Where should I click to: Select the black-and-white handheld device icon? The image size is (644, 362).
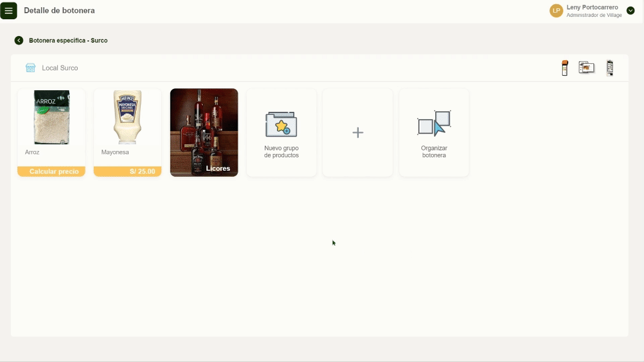coord(610,68)
